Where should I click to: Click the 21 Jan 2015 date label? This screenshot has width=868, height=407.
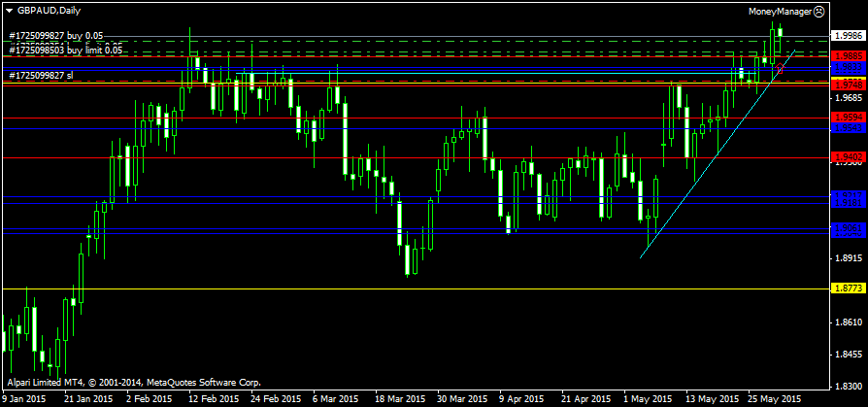tap(88, 398)
